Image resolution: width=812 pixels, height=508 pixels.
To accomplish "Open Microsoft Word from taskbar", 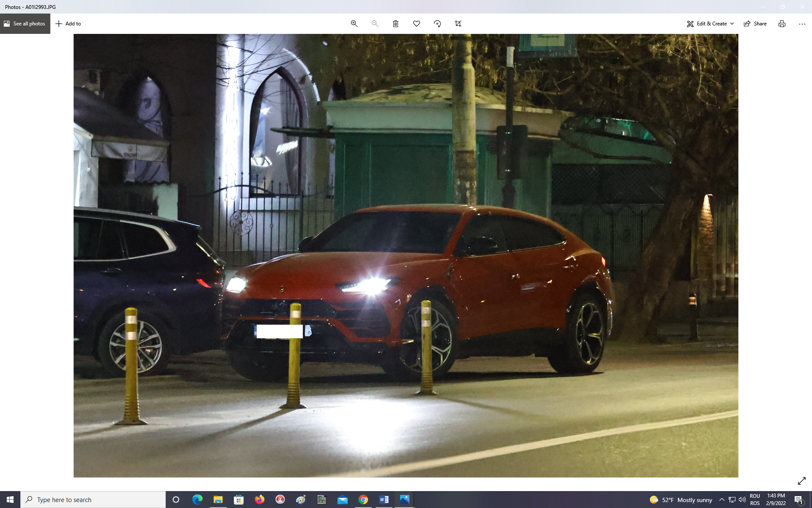I will (x=384, y=500).
